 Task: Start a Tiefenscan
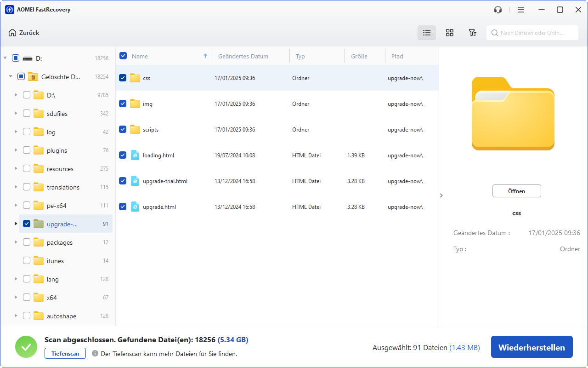tap(65, 354)
